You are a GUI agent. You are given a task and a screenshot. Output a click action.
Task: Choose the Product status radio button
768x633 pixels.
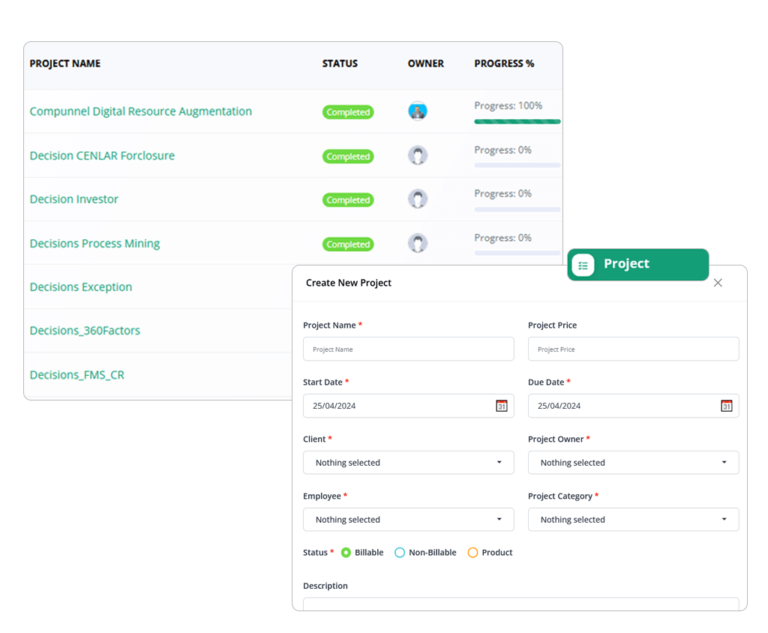(473, 552)
